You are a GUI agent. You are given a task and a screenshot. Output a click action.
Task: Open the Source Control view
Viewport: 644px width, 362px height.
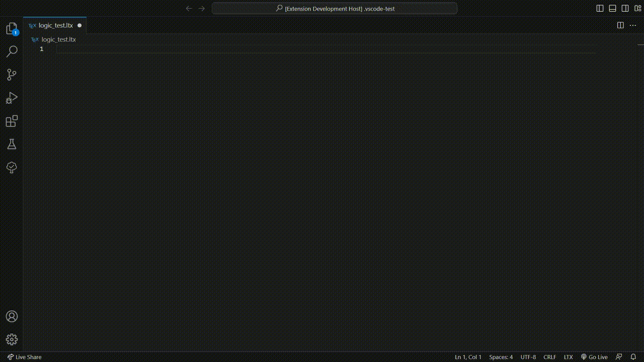coord(12,75)
